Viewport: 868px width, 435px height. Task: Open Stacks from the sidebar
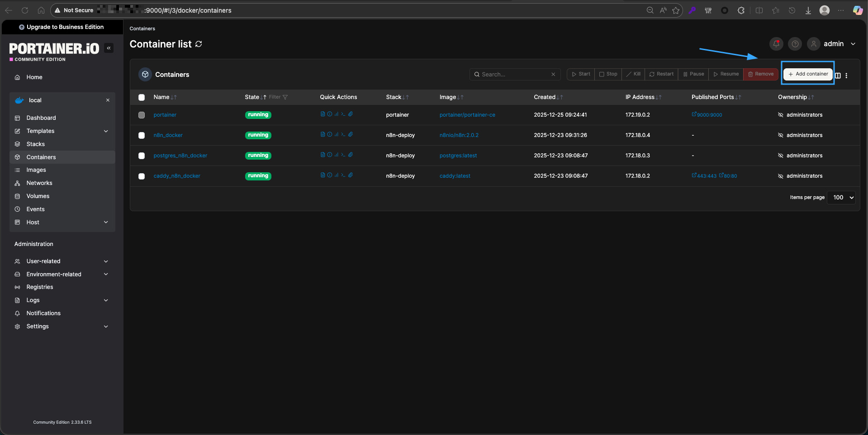tap(35, 144)
